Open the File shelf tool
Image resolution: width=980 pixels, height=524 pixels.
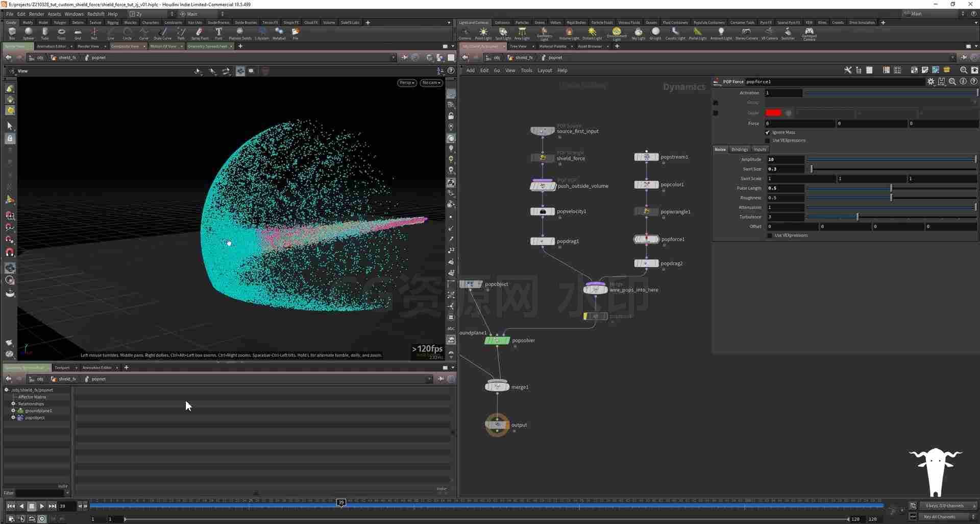[296, 34]
